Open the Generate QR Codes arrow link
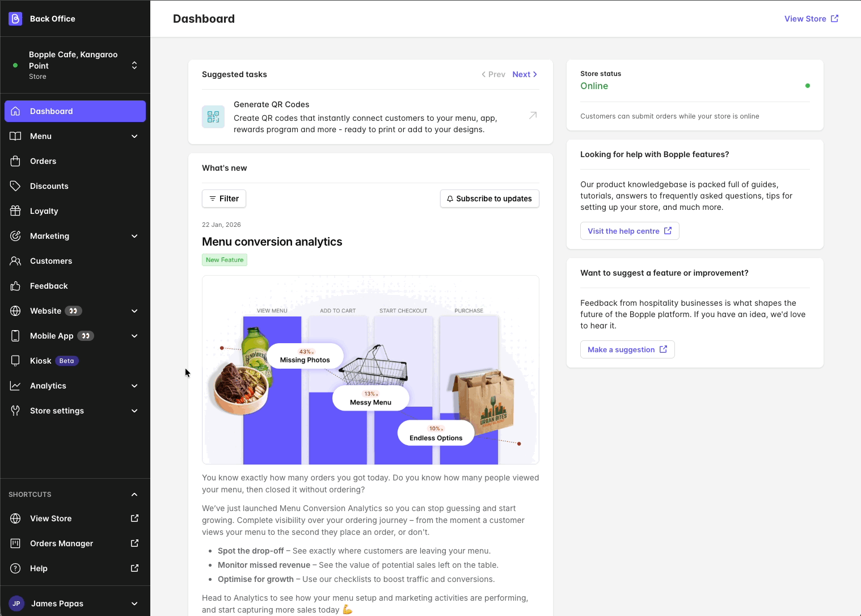 click(x=533, y=116)
